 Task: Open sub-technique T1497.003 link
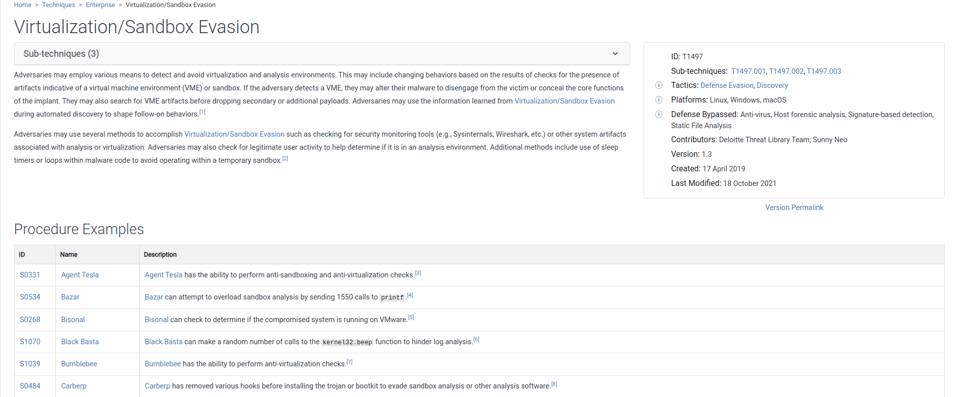click(x=823, y=71)
